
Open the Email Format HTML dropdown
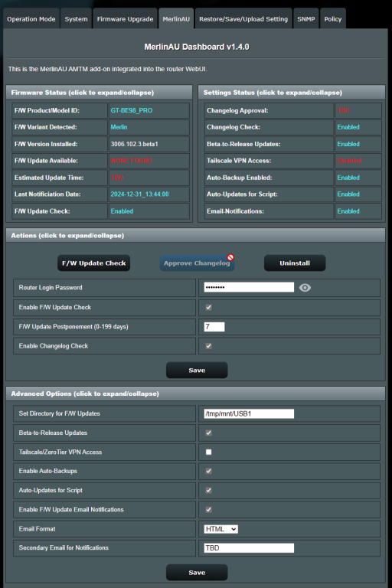221,529
